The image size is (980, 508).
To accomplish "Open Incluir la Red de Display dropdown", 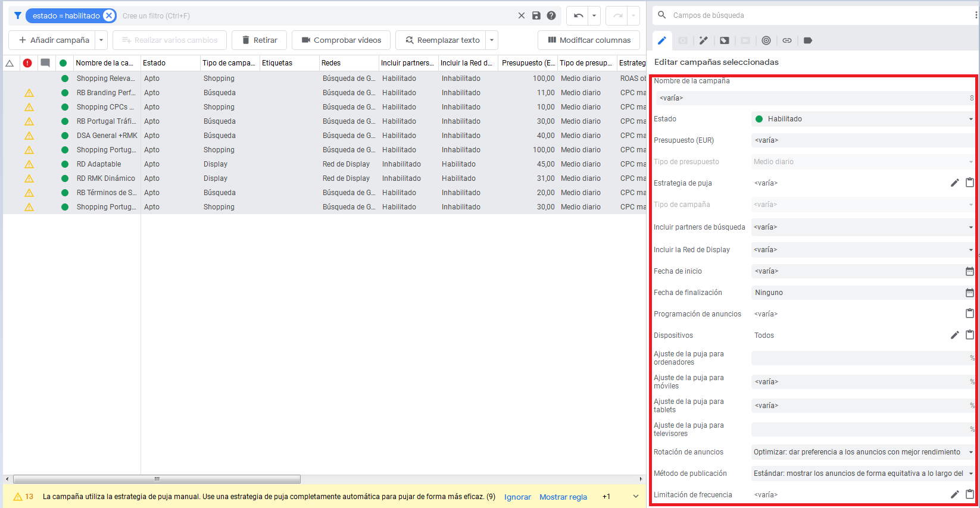I will 863,250.
